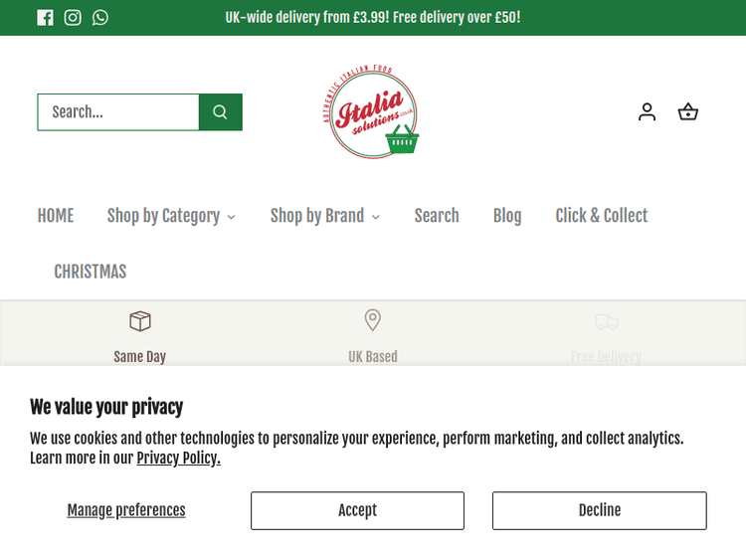
Task: Decline the cookies in privacy banner
Action: (599, 510)
